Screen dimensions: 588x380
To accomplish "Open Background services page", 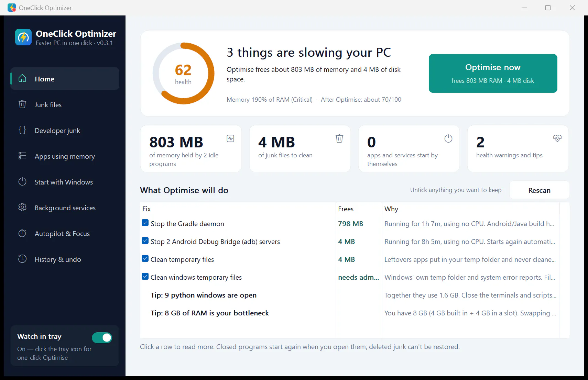I will coord(65,208).
